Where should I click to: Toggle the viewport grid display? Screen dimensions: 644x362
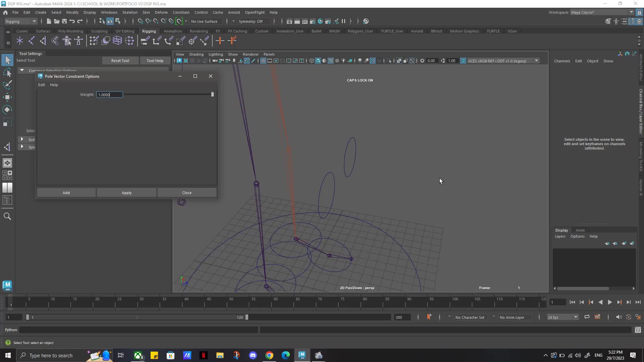point(263,61)
